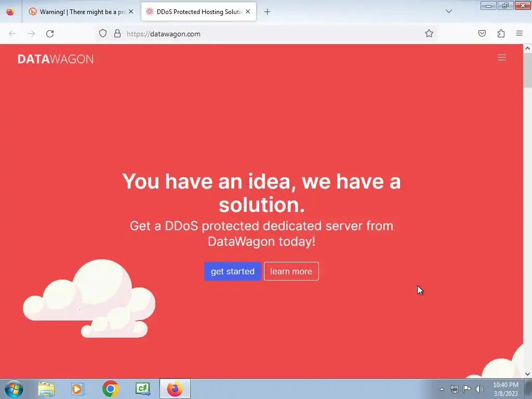This screenshot has height=399, width=532.
Task: Click the 'You have an idea' headline
Action: (262, 193)
